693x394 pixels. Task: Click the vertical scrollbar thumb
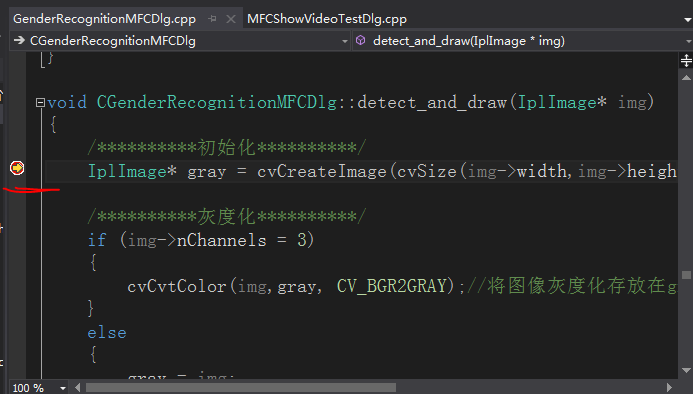click(686, 275)
